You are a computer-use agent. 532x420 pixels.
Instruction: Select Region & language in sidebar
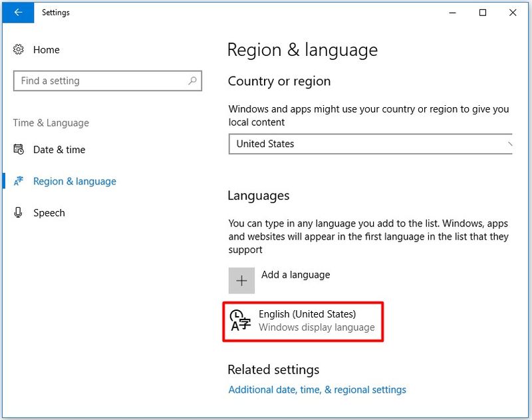click(x=74, y=181)
